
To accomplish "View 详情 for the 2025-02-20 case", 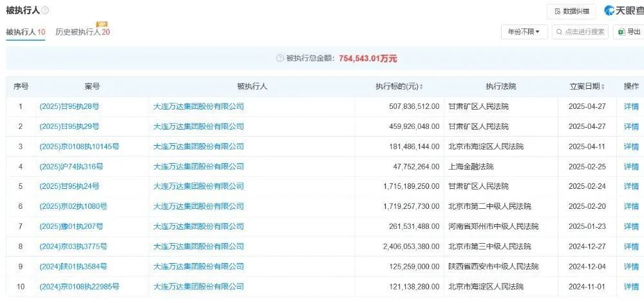I will tap(631, 206).
